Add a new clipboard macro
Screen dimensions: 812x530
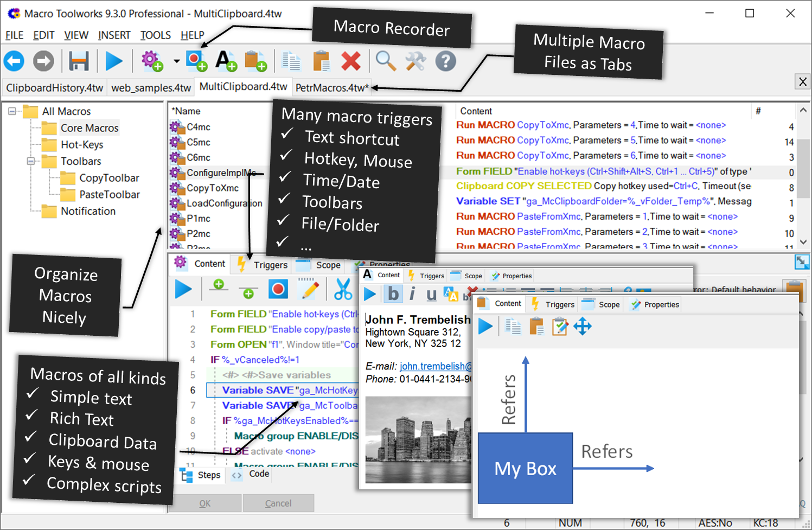pos(256,61)
